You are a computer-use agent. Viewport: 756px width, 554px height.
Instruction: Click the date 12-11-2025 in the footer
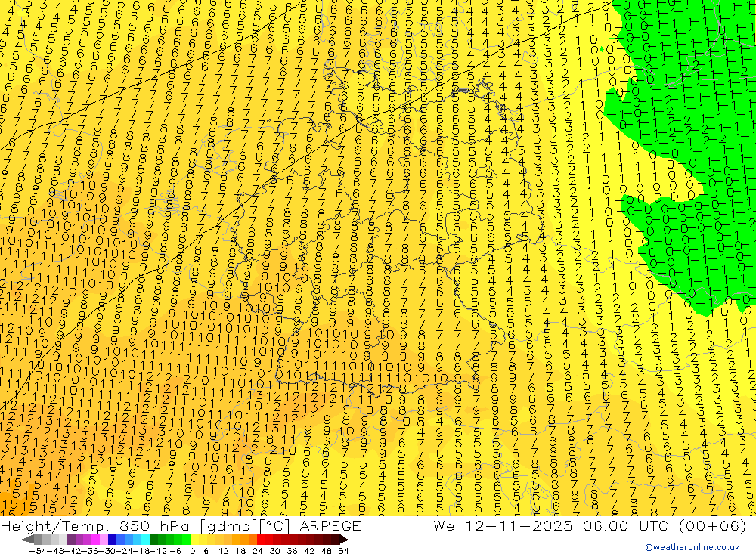519,525
